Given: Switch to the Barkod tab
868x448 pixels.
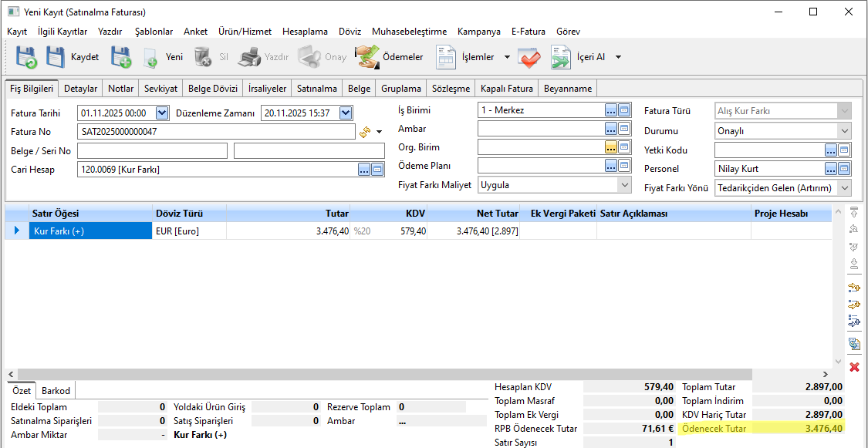Looking at the screenshot, I should click(x=56, y=391).
